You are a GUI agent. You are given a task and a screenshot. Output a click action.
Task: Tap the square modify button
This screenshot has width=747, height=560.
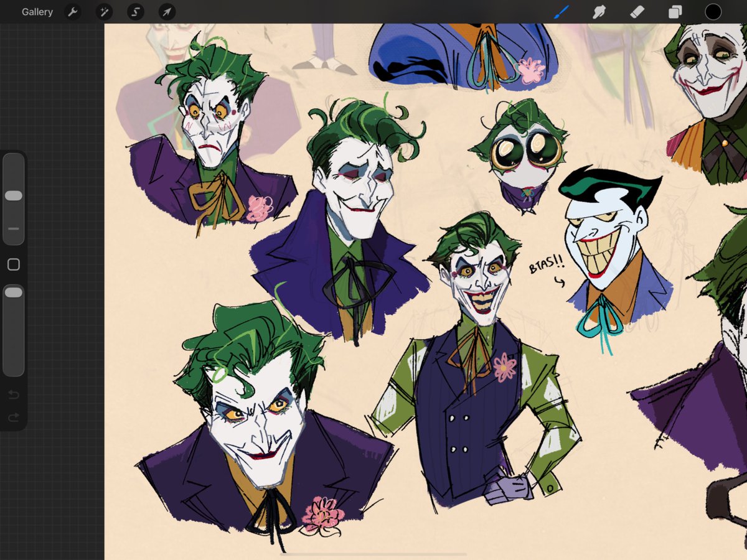pos(14,264)
